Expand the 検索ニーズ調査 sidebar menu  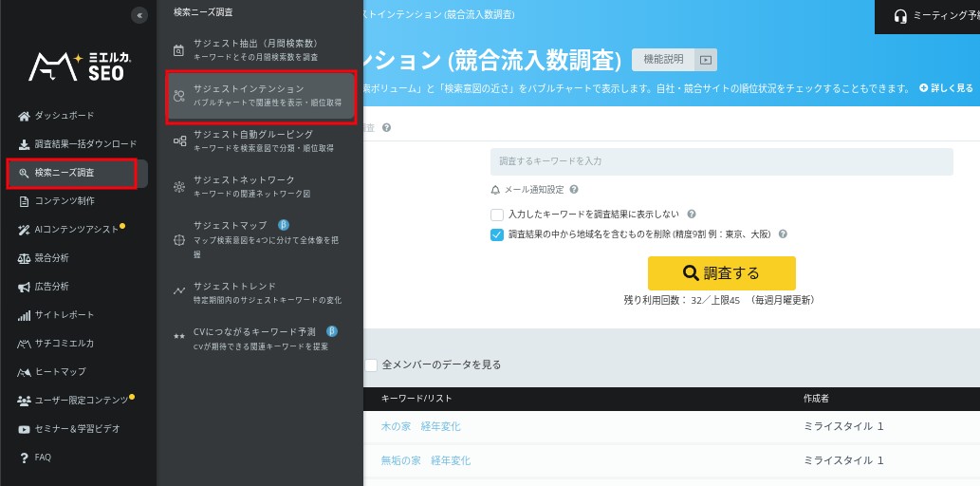click(x=65, y=173)
